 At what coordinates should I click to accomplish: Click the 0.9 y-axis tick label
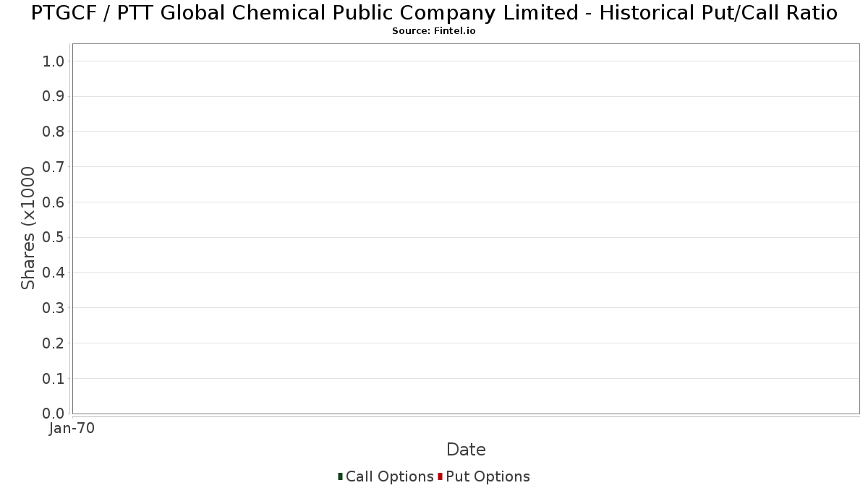click(x=54, y=96)
